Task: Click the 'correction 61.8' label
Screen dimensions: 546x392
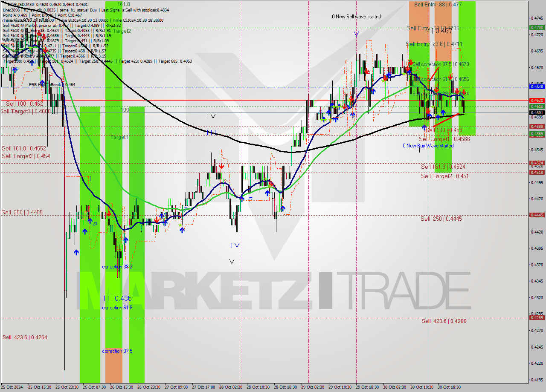Action: click(x=117, y=308)
